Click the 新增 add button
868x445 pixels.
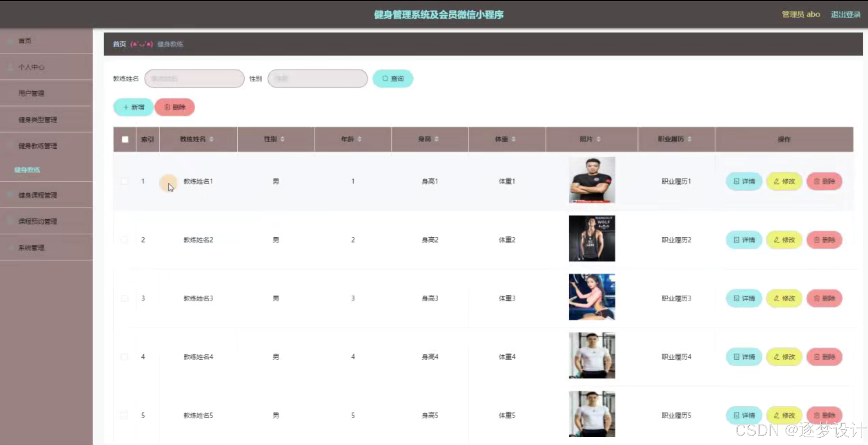[x=133, y=107]
